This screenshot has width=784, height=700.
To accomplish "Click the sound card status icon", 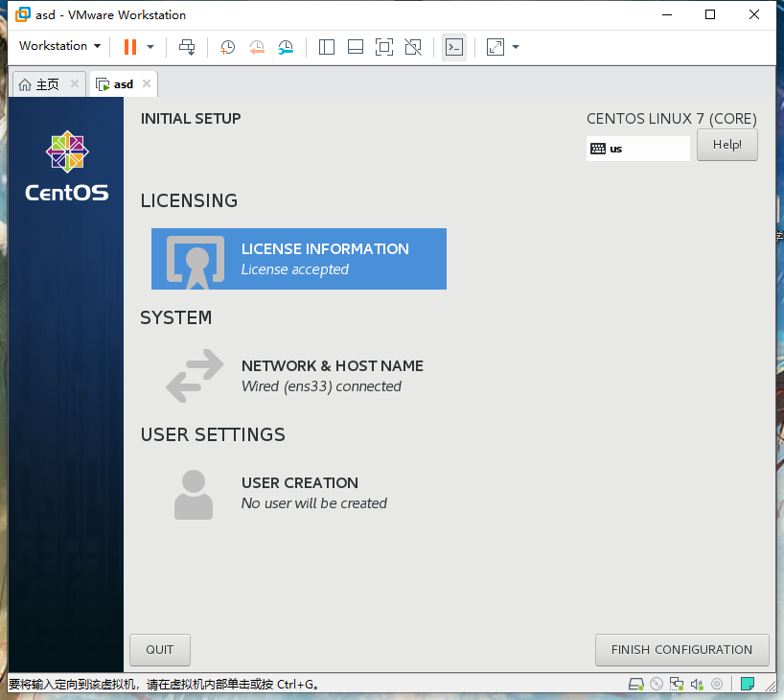I will (697, 684).
